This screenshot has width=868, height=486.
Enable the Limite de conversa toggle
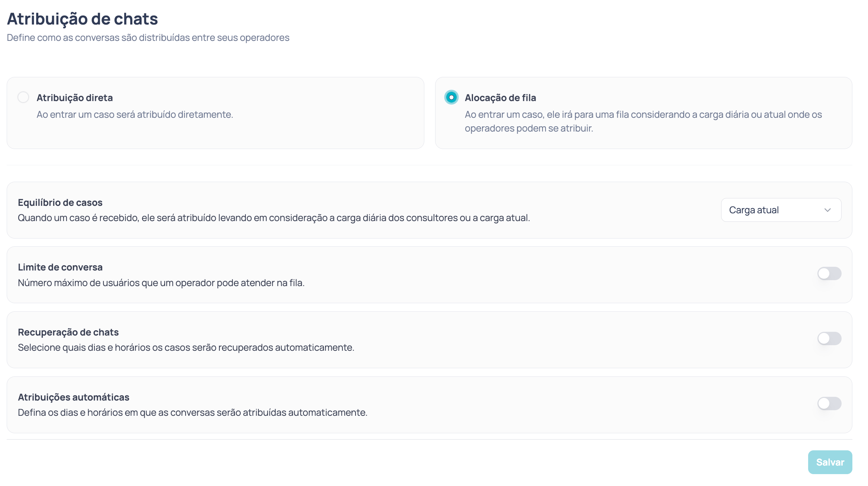(x=829, y=273)
